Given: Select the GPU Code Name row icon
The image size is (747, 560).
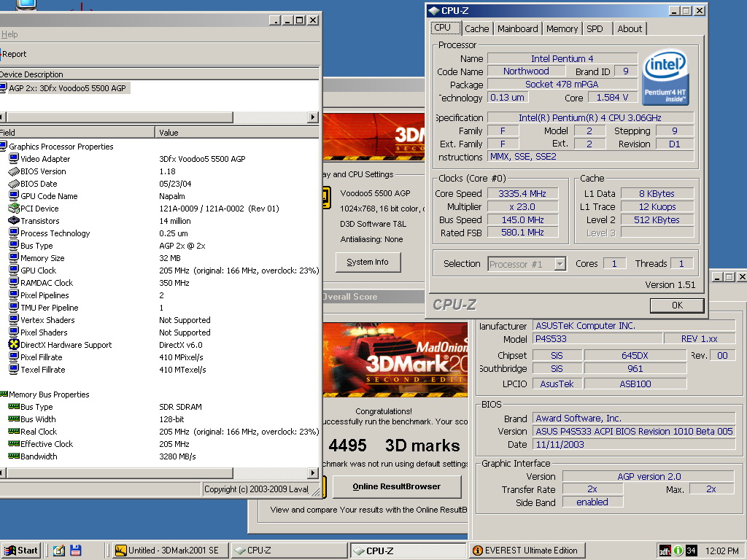Looking at the screenshot, I should (x=14, y=195).
